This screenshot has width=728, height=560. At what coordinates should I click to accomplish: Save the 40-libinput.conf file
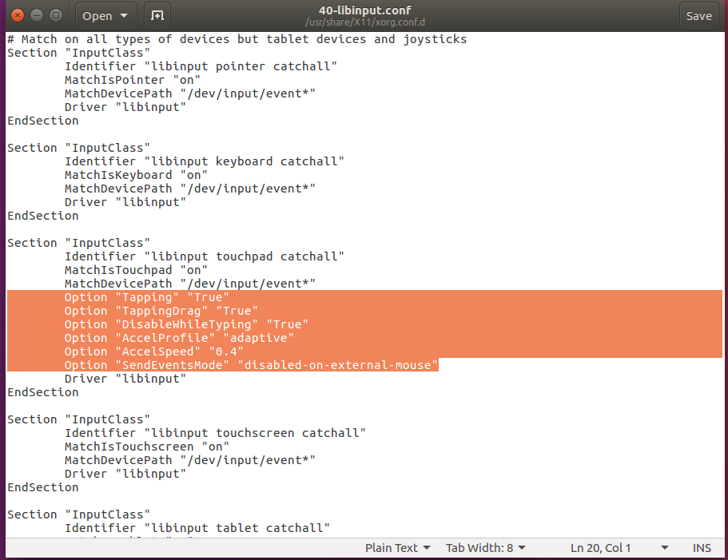tap(698, 15)
